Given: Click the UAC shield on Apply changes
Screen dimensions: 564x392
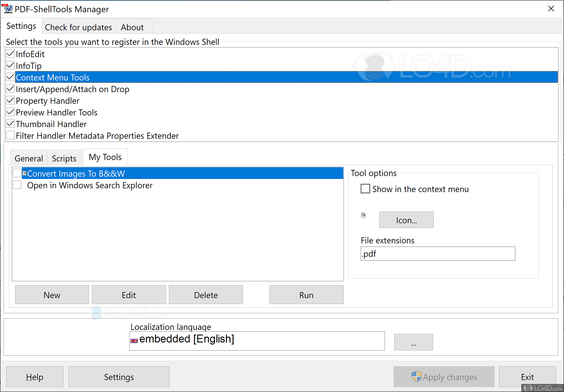Looking at the screenshot, I should pyautogui.click(x=417, y=377).
